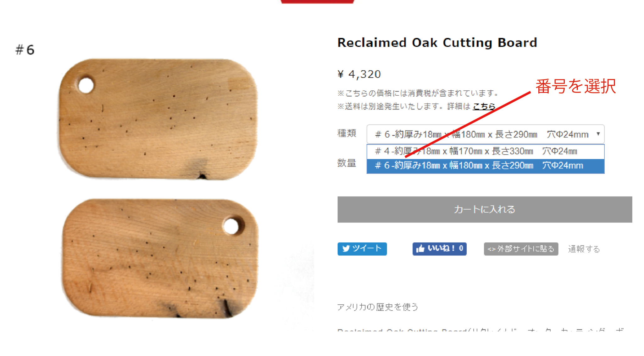Click top cutting board image
The height and width of the screenshot is (356, 644).
click(x=158, y=119)
